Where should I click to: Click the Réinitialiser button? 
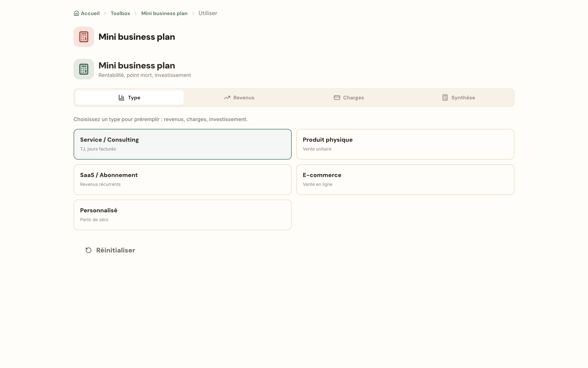click(110, 250)
